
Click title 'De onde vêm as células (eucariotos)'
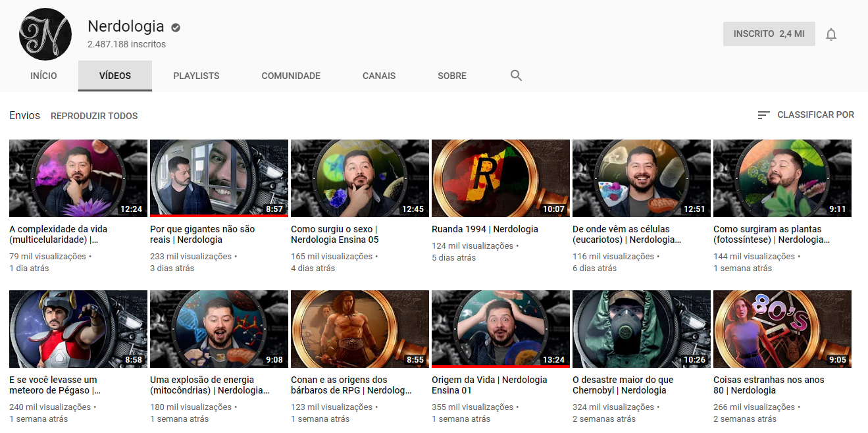pos(627,234)
